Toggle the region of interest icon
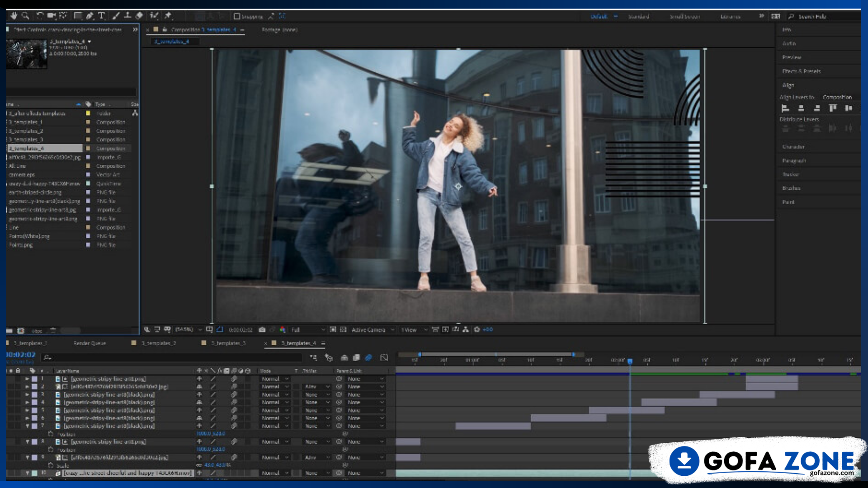The width and height of the screenshot is (868, 488). [x=333, y=330]
